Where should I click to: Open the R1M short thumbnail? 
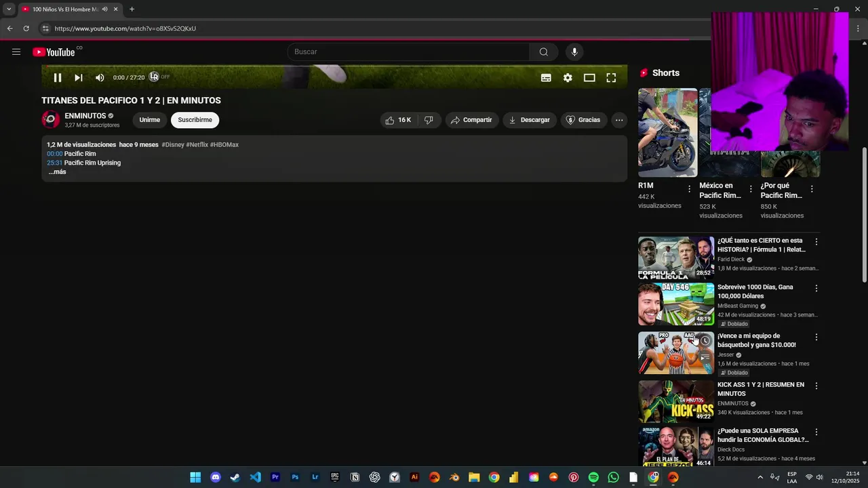pos(668,133)
